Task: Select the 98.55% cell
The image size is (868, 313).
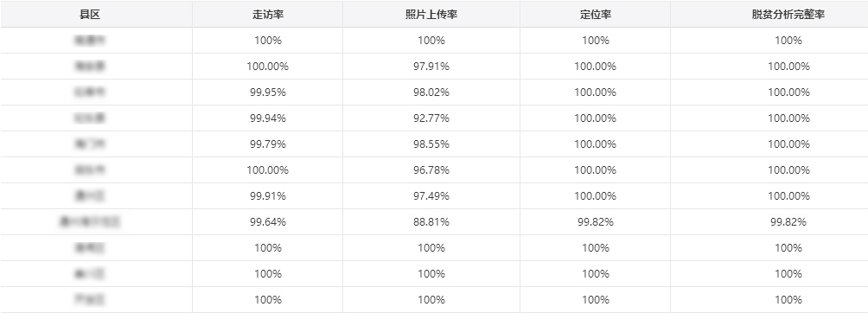Action: [x=431, y=144]
